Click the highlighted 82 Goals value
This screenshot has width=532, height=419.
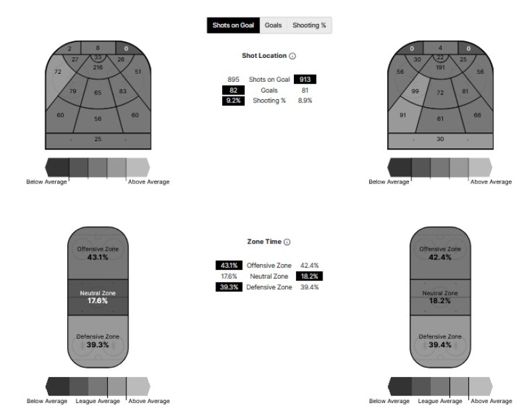[x=233, y=90]
